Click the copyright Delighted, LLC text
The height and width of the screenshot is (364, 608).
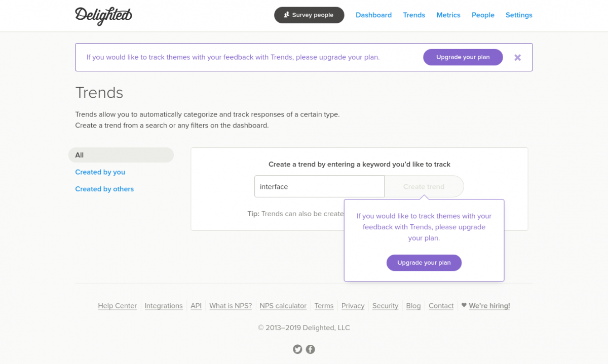point(304,328)
